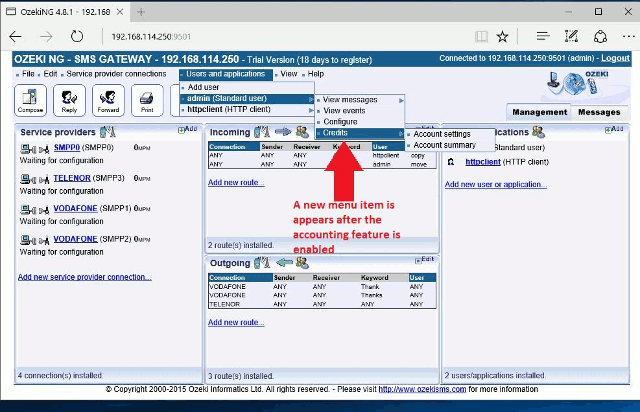The height and width of the screenshot is (412, 640).
Task: Click Incoming routing users icon
Action: pyautogui.click(x=302, y=132)
